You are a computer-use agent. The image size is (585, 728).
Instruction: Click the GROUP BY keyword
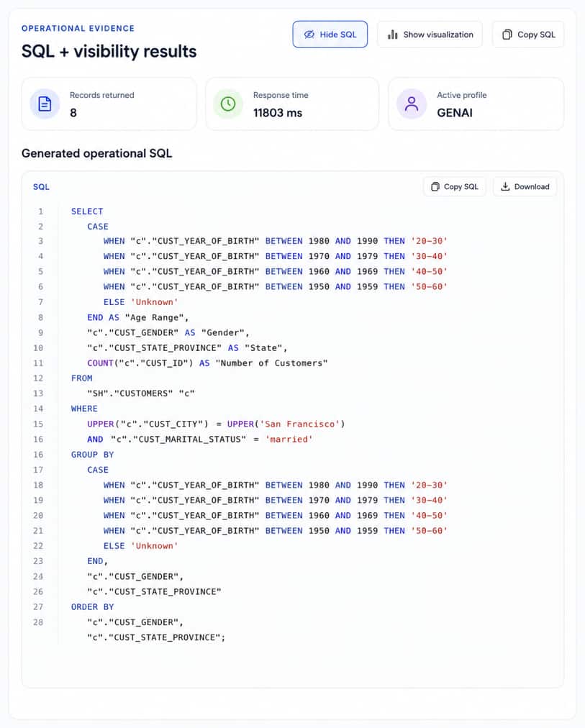coord(92,455)
